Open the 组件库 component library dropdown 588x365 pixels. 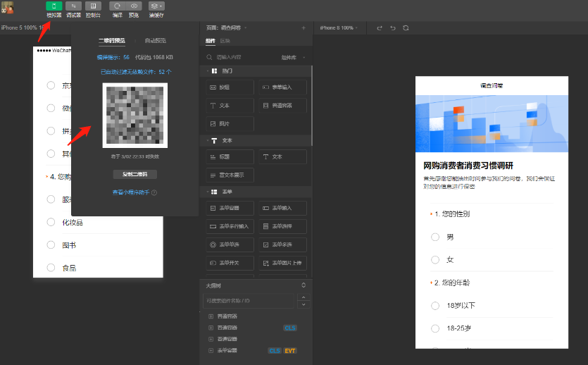(x=292, y=57)
